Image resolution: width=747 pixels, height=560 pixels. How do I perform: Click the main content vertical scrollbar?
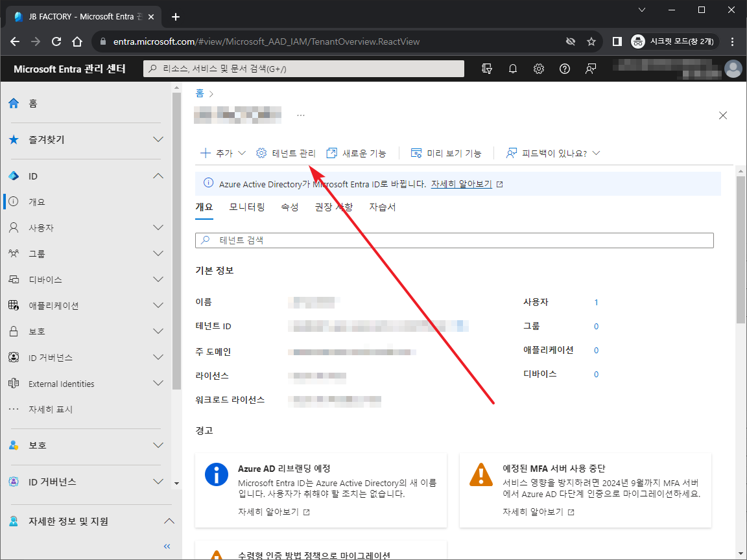(741, 250)
